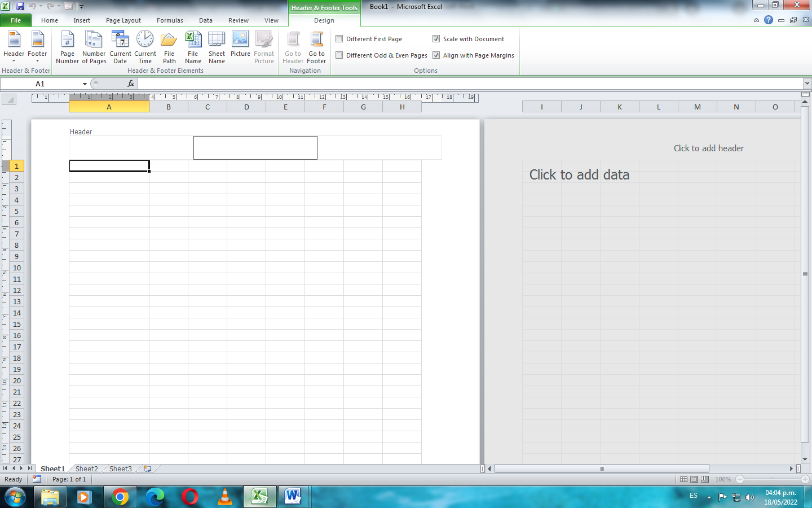Open the Sheet2 worksheet tab

point(87,468)
